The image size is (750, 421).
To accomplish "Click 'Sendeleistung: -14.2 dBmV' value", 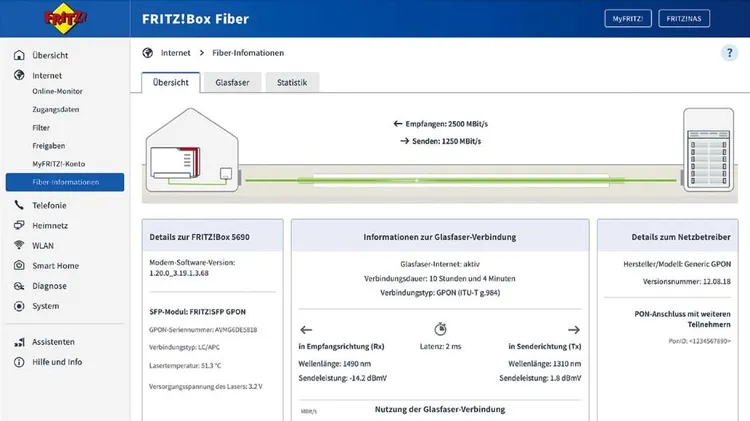I will (x=342, y=378).
